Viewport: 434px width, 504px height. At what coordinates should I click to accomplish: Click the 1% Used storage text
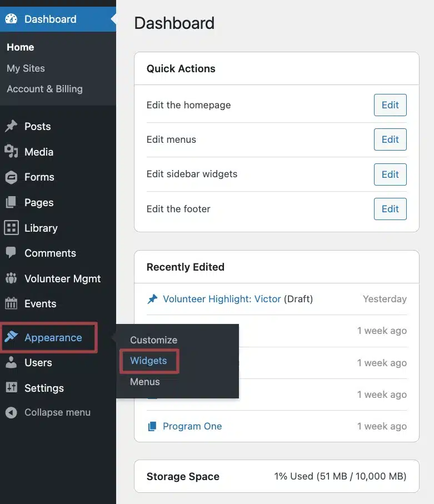click(x=340, y=476)
